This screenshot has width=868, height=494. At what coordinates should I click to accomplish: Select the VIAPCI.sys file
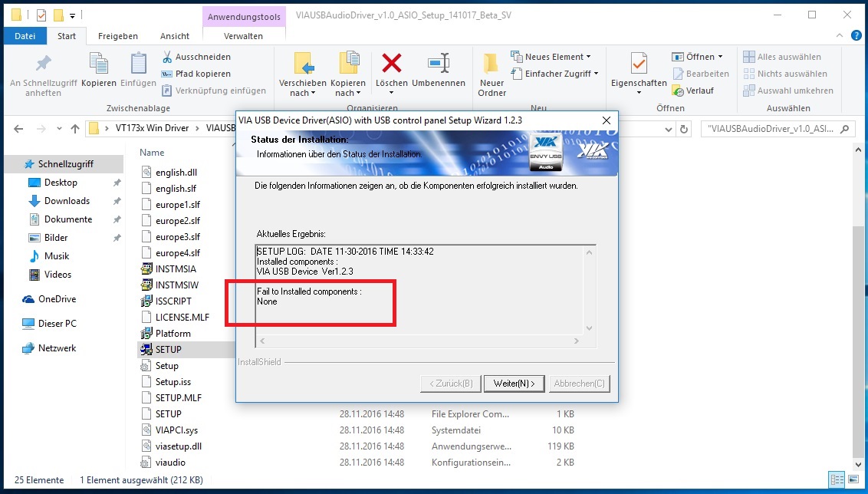[x=176, y=430]
